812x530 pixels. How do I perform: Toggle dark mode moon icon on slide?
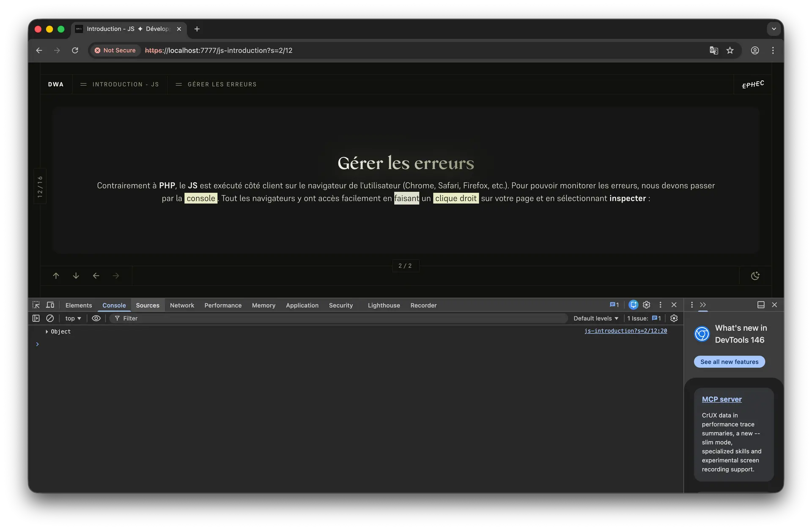[755, 276]
